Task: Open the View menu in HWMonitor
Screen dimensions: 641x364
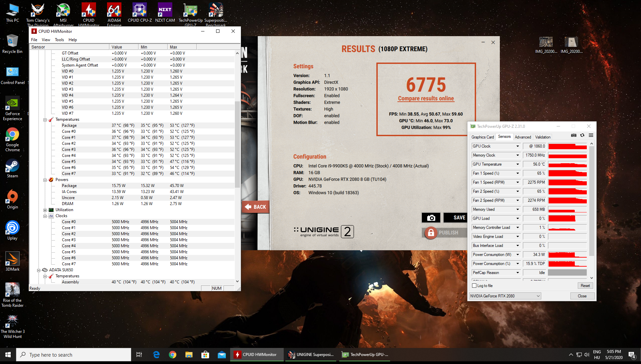Action: coord(46,40)
